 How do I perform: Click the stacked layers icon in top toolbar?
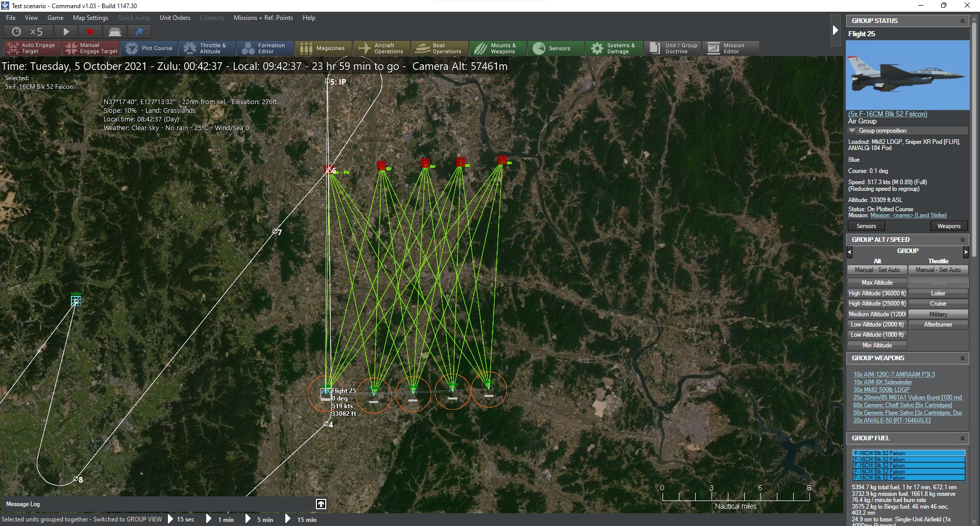114,32
